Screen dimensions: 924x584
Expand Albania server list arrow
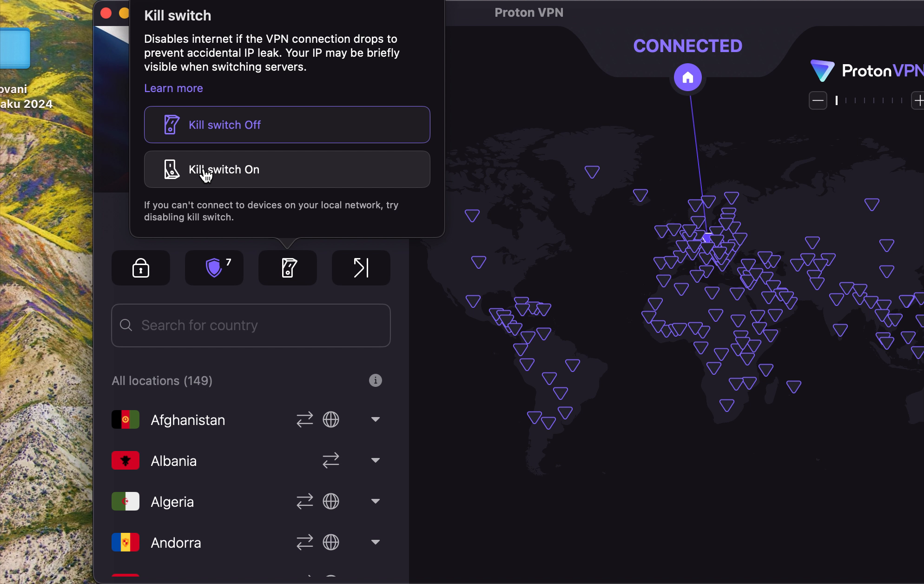click(x=376, y=460)
